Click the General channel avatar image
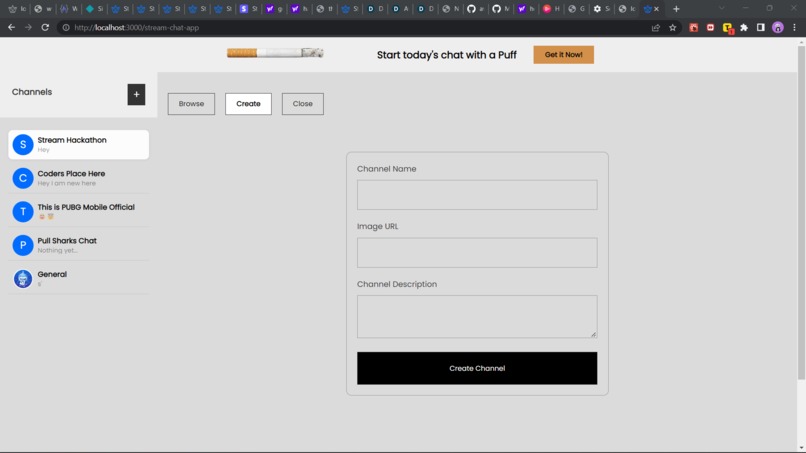The width and height of the screenshot is (806, 453). click(23, 279)
